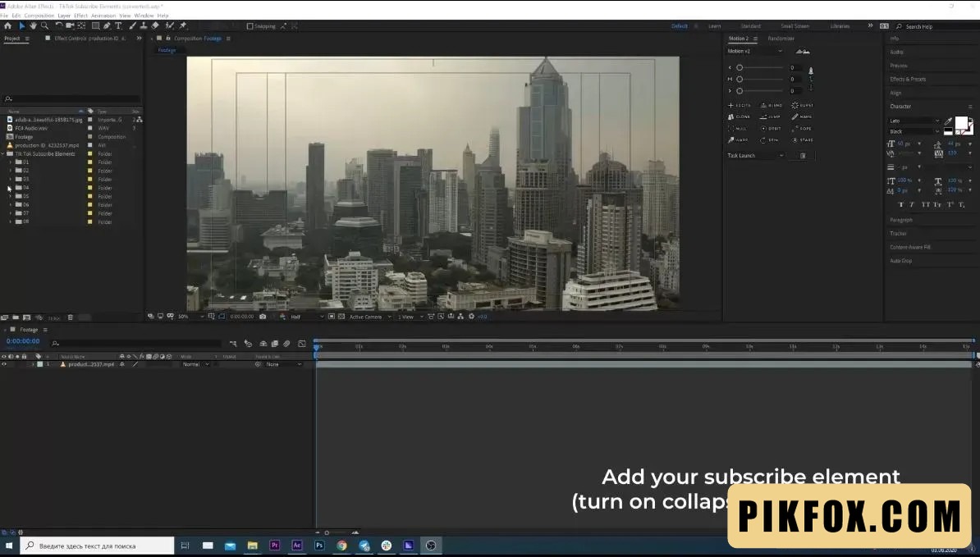Open the Window menu
Viewport: 980px width, 557px height.
coord(144,16)
